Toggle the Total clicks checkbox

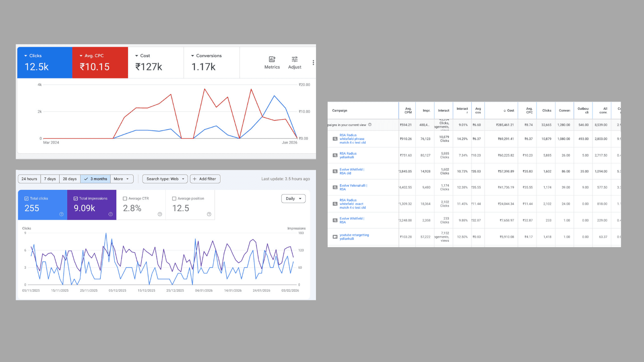coord(27,198)
